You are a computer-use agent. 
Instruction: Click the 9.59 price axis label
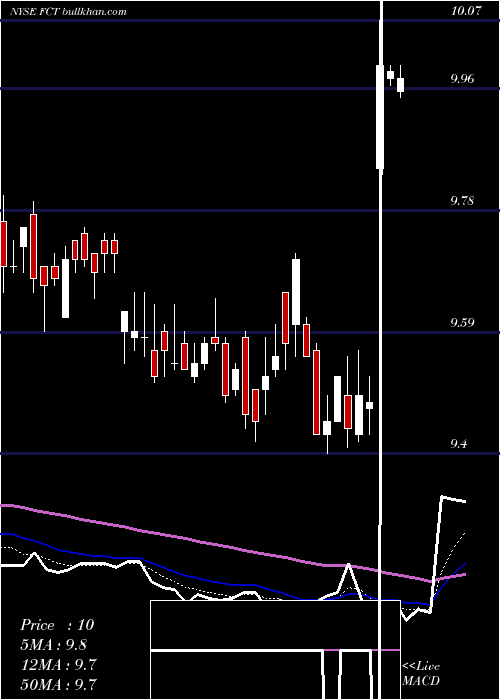point(462,322)
